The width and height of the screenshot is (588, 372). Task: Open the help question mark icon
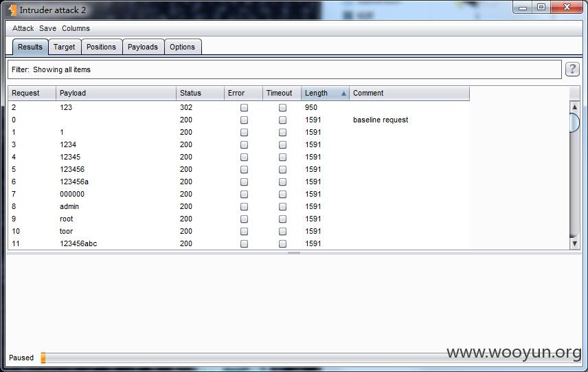572,69
